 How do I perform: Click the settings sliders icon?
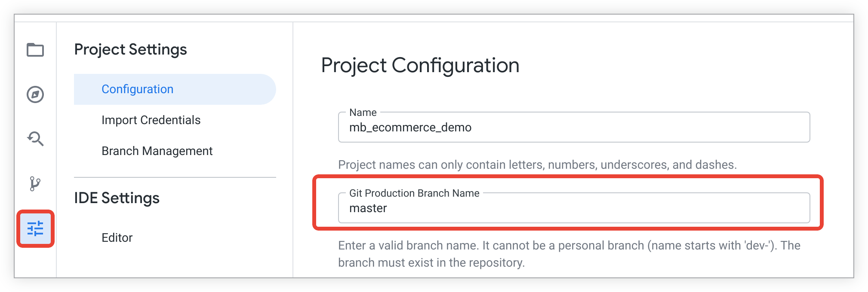click(35, 228)
